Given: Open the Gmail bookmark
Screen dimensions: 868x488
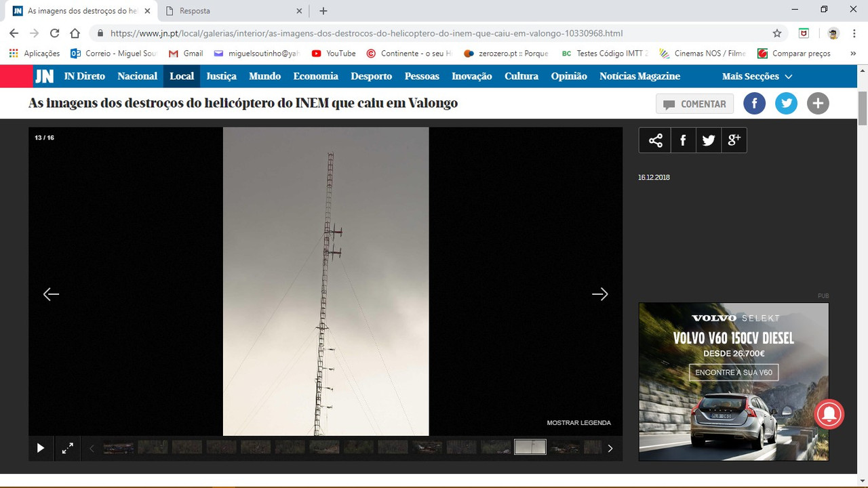Looking at the screenshot, I should pos(186,54).
